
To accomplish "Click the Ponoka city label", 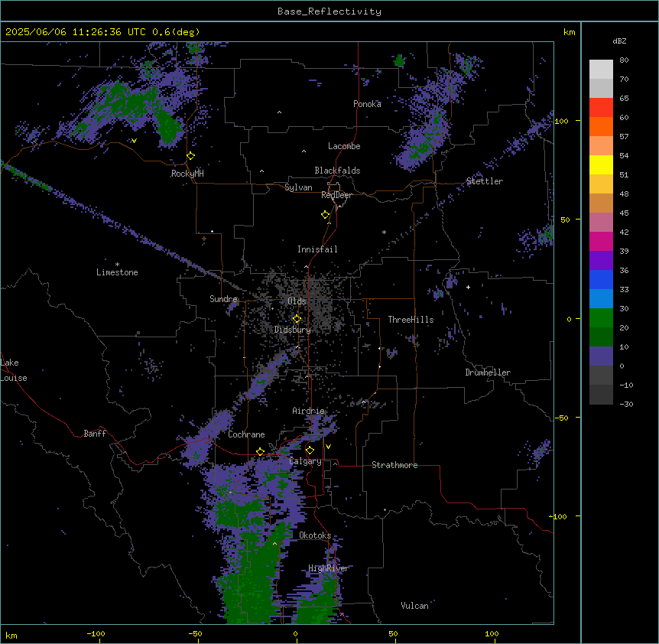I will click(x=367, y=104).
